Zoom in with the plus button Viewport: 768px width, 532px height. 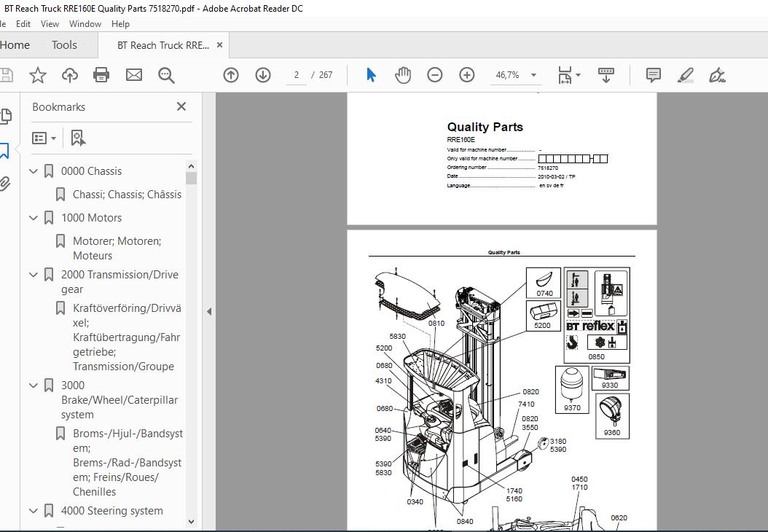467,75
